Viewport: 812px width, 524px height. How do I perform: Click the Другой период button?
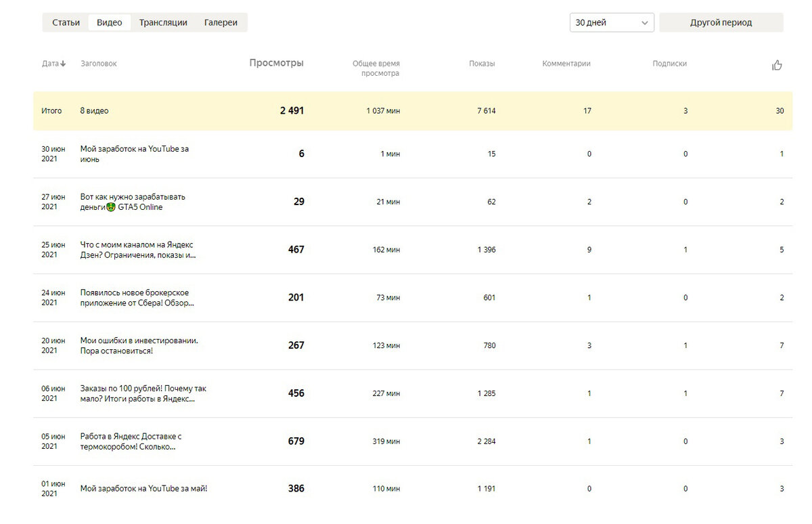click(x=721, y=22)
